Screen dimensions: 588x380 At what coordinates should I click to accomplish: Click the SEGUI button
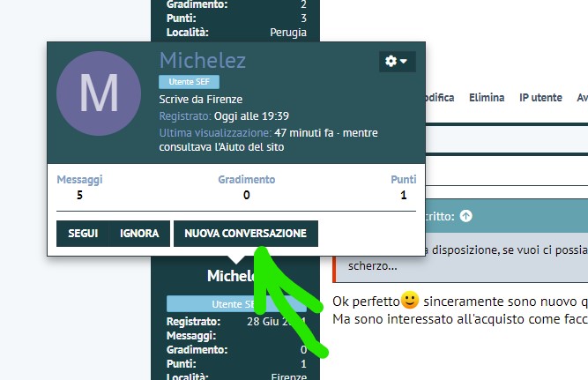coord(83,234)
